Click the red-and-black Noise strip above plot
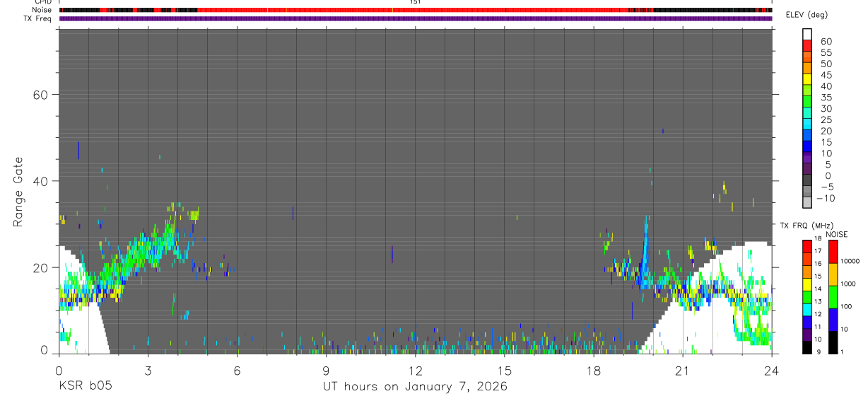The width and height of the screenshot is (868, 401). [416, 11]
